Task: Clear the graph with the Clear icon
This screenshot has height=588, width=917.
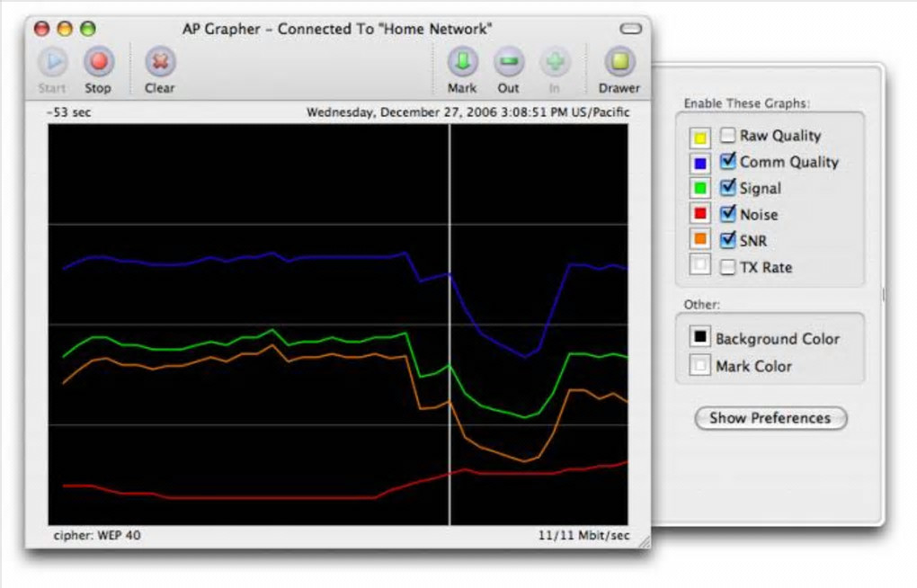Action: (x=160, y=62)
